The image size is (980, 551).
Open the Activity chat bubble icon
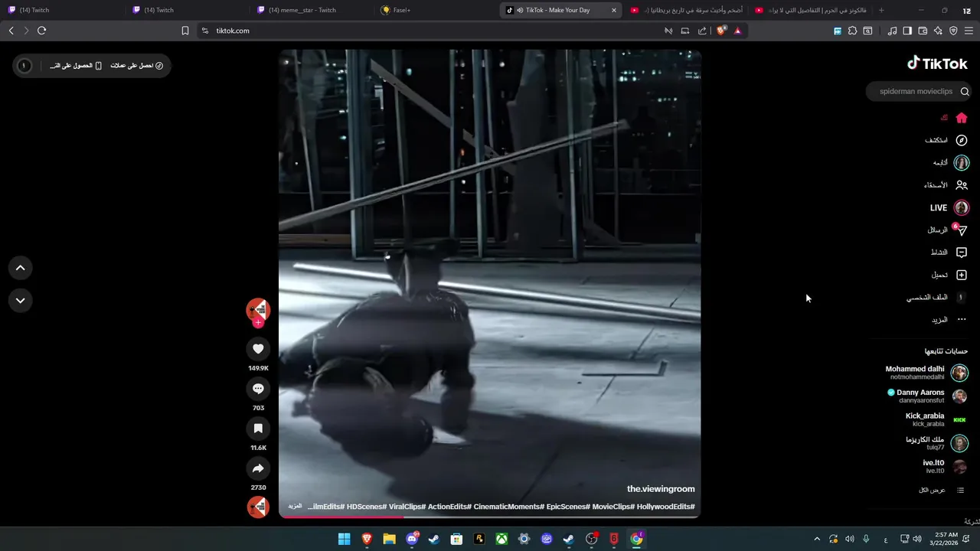(962, 253)
